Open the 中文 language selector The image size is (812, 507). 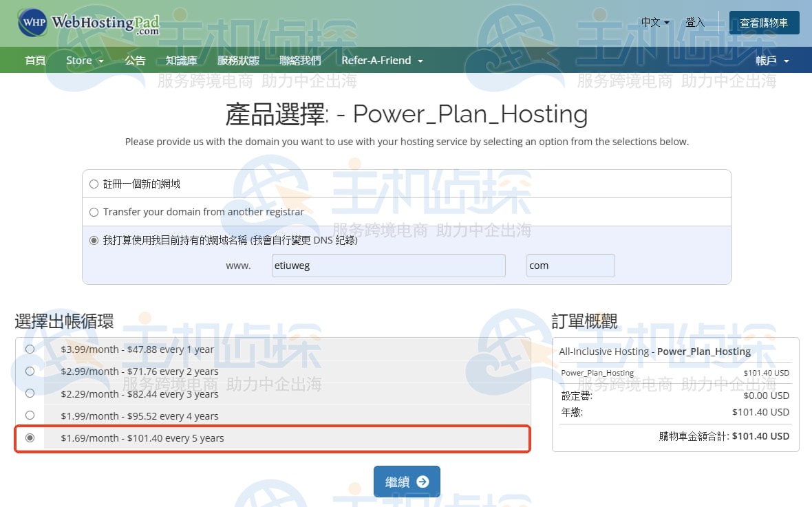[x=652, y=23]
